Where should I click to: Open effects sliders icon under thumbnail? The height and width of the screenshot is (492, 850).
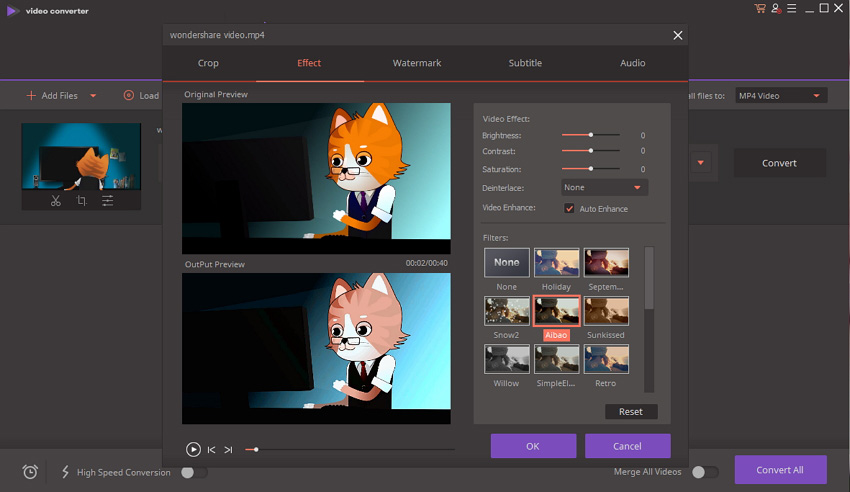click(107, 201)
